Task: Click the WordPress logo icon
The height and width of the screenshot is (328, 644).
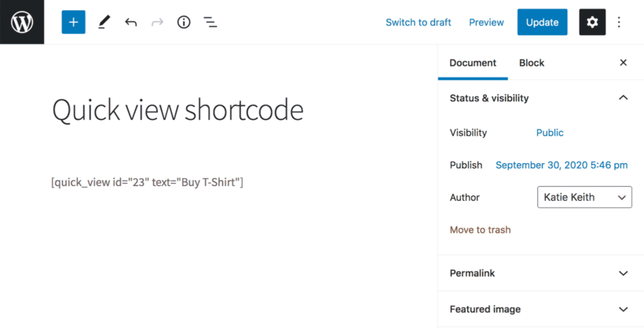Action: click(22, 22)
